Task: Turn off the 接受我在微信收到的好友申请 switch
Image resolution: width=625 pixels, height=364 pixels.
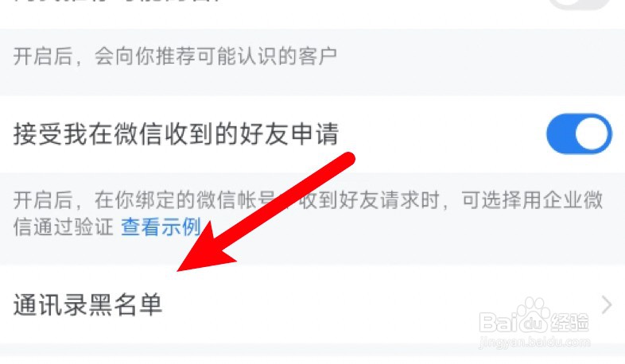Action: point(579,134)
